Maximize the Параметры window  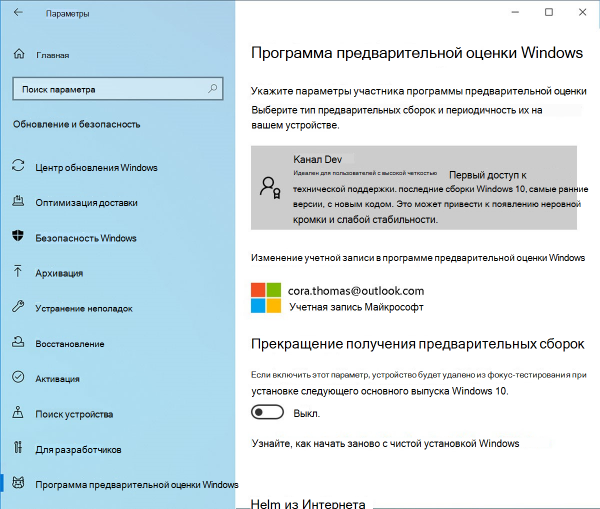549,12
